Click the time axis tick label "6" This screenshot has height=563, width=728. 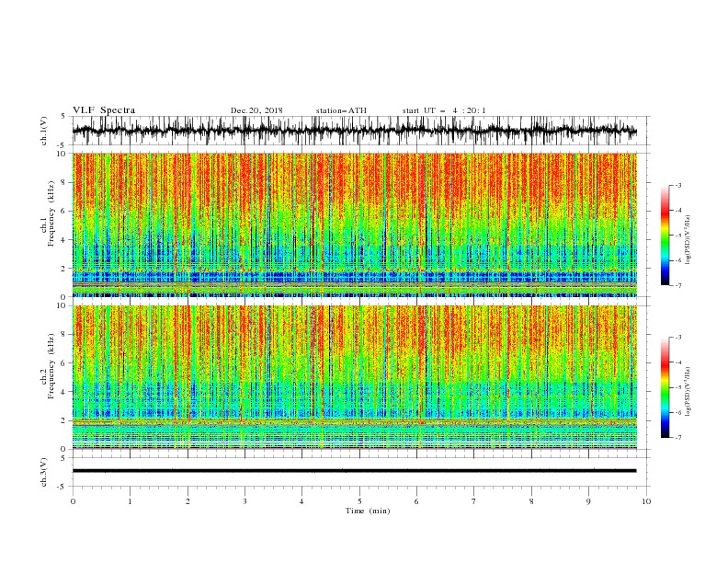point(417,501)
